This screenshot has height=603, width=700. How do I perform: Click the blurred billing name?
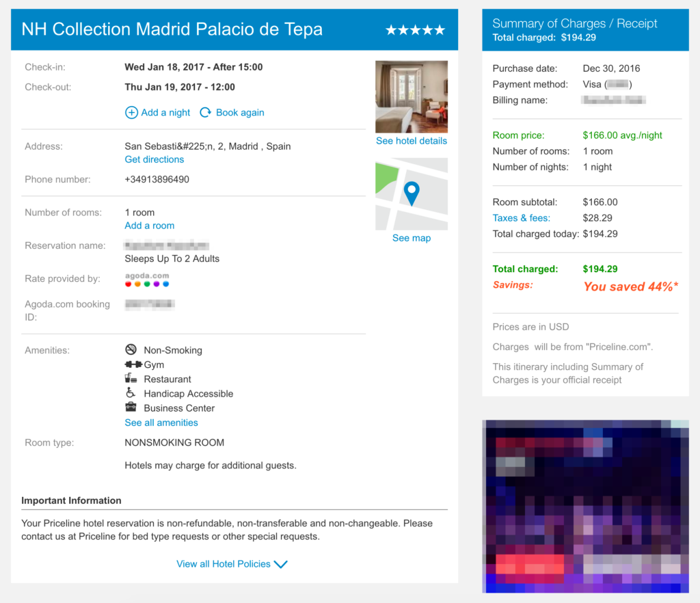tap(613, 100)
